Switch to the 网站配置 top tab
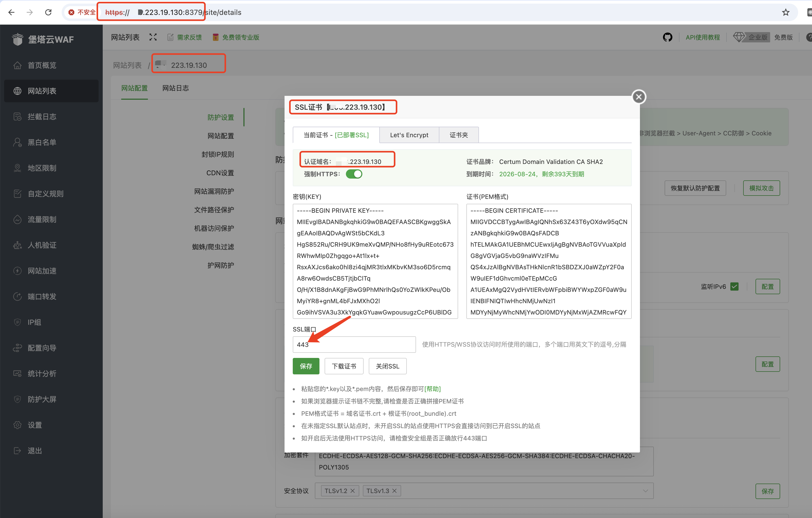 point(135,88)
